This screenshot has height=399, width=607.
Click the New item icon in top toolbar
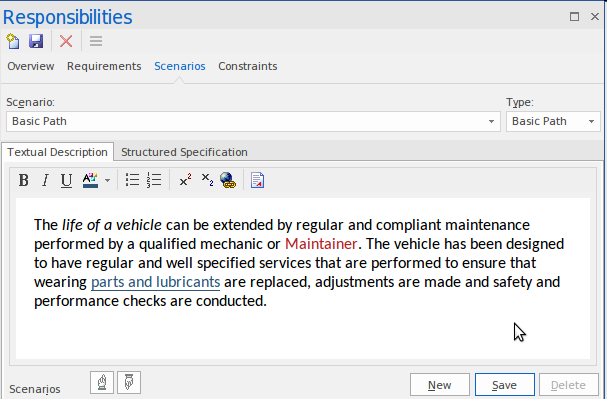point(13,41)
